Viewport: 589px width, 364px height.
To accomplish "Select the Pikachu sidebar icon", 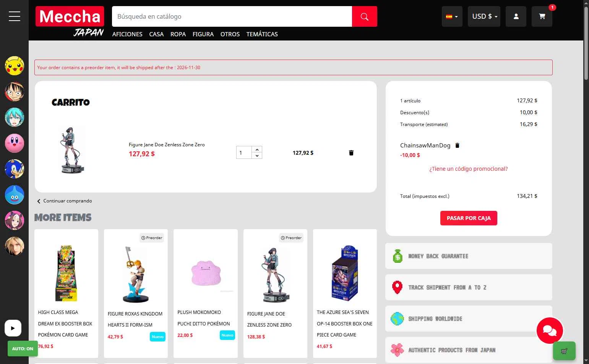I will [x=15, y=66].
